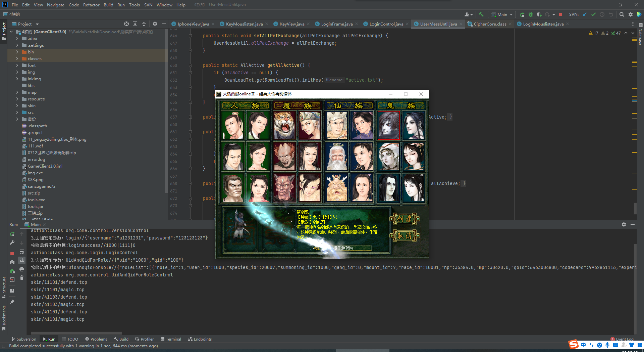This screenshot has height=352, width=644.
Task: Click the Rerun Main icon in Run panel
Action: 12,234
